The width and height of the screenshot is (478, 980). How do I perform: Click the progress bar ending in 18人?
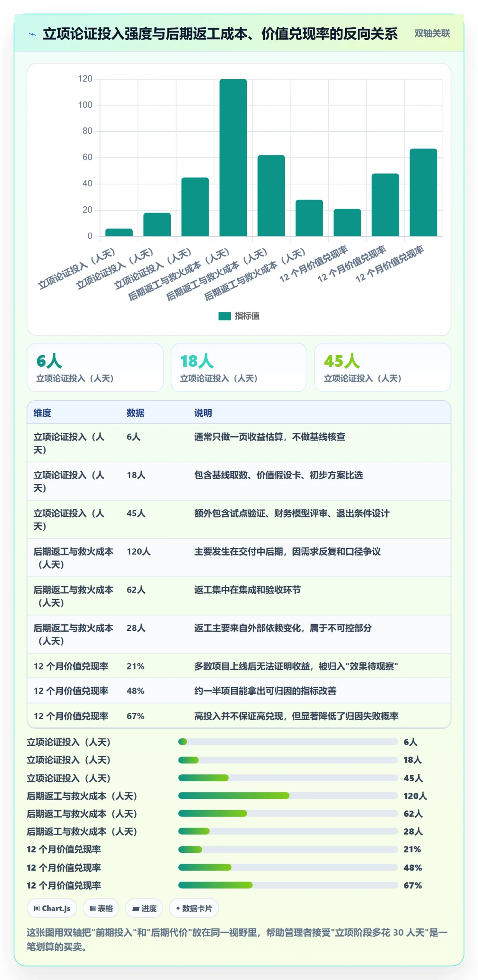(288, 760)
